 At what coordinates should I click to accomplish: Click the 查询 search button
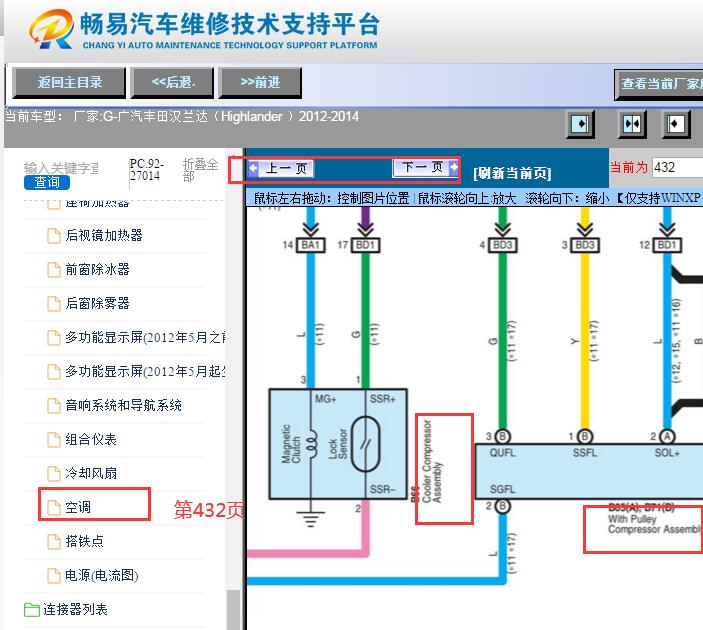(47, 182)
